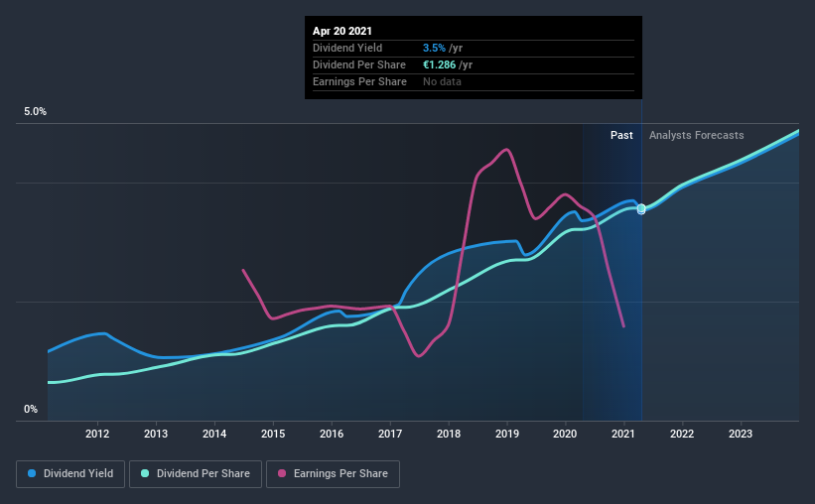Click the teal Dividend Per Share legend dot
The width and height of the screenshot is (815, 504).
tap(145, 473)
